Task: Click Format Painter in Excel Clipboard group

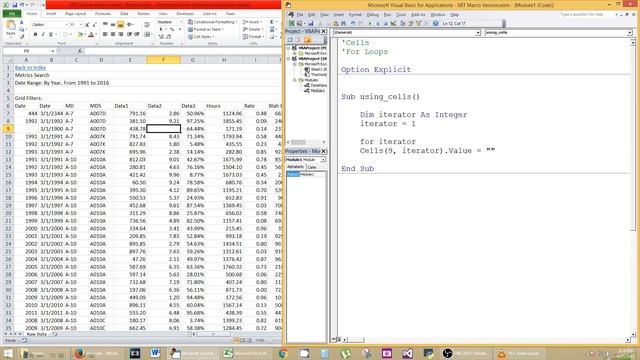Action: [x=22, y=37]
